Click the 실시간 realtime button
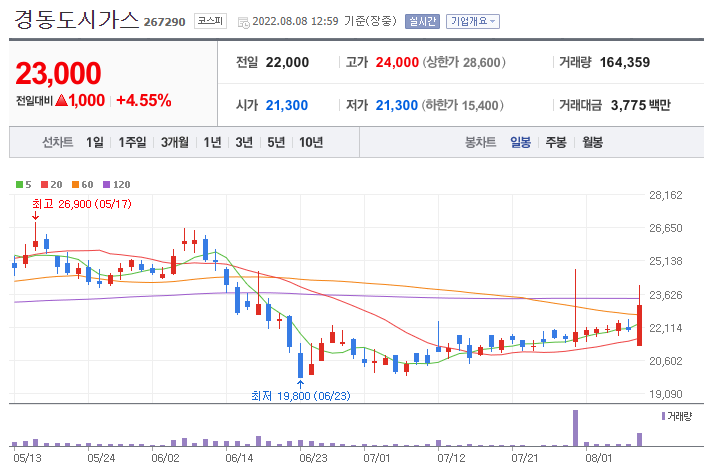The height and width of the screenshot is (469, 704). tap(422, 21)
